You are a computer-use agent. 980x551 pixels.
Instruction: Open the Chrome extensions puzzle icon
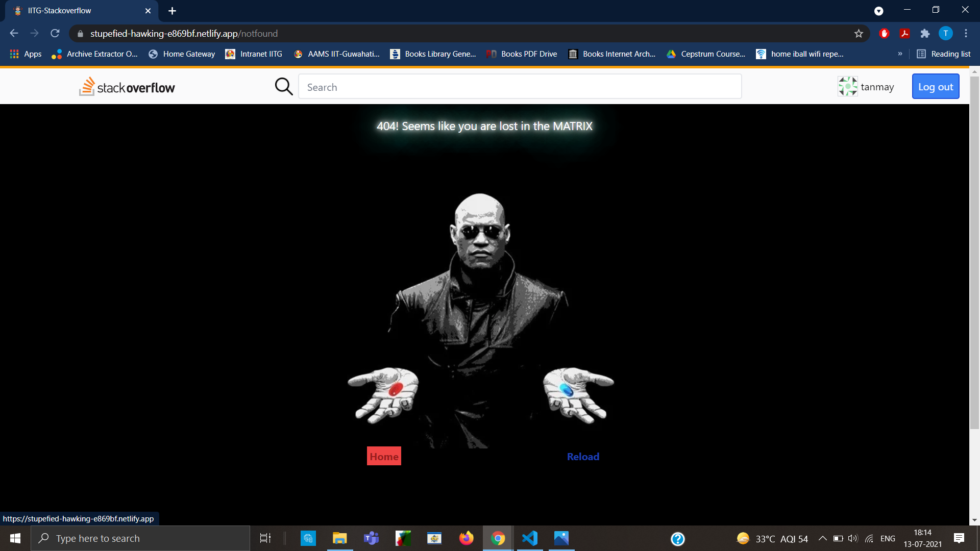925,34
